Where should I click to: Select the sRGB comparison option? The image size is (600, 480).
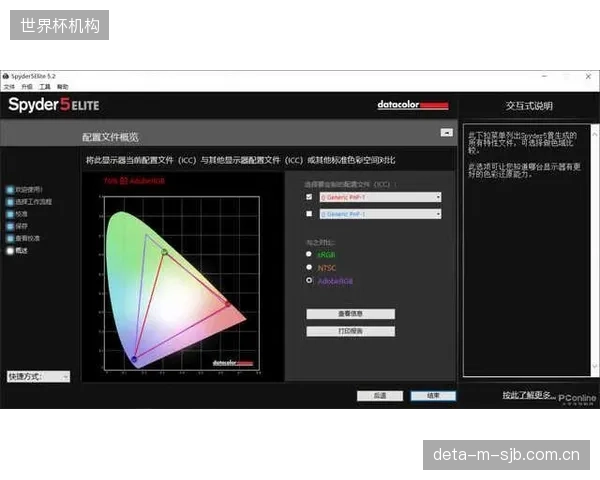309,254
